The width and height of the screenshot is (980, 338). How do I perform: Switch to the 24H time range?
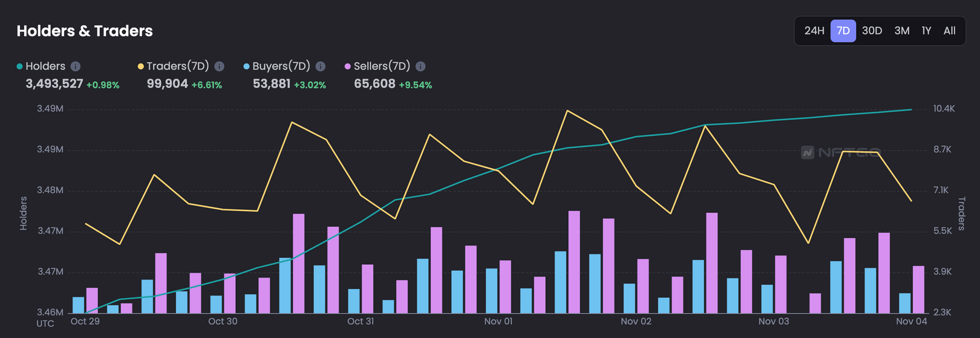click(x=814, y=31)
